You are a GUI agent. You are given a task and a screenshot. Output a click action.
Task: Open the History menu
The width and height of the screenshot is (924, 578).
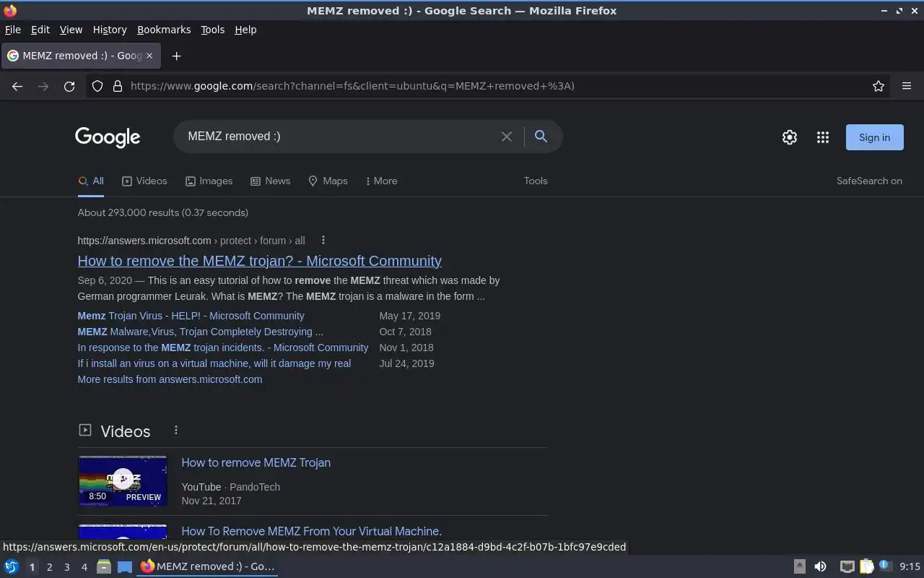[x=110, y=30]
